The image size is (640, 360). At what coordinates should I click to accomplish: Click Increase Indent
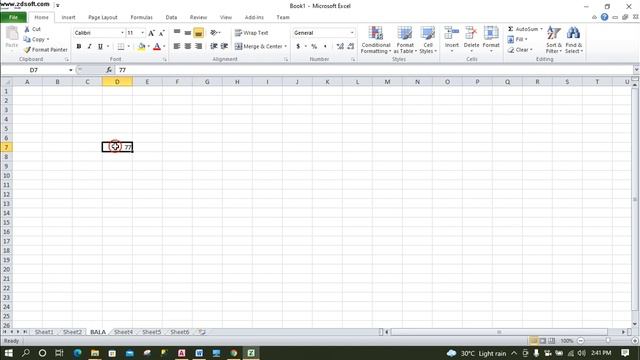pos(224,47)
